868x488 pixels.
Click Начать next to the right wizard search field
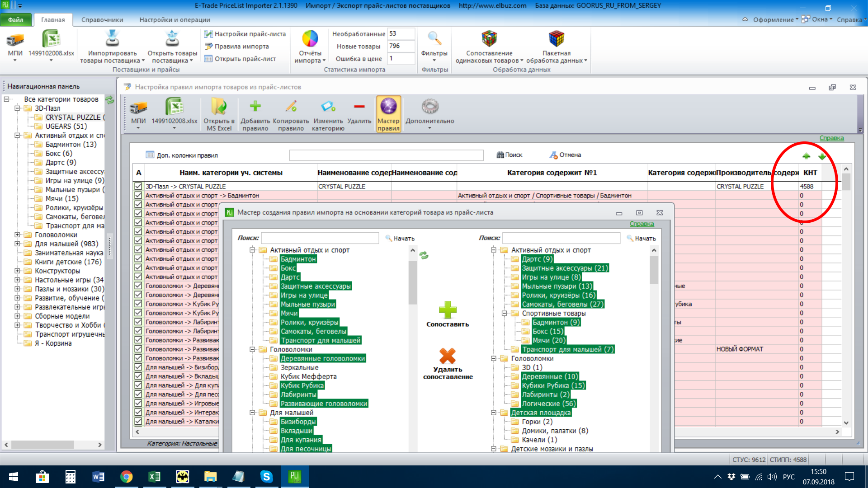(641, 238)
